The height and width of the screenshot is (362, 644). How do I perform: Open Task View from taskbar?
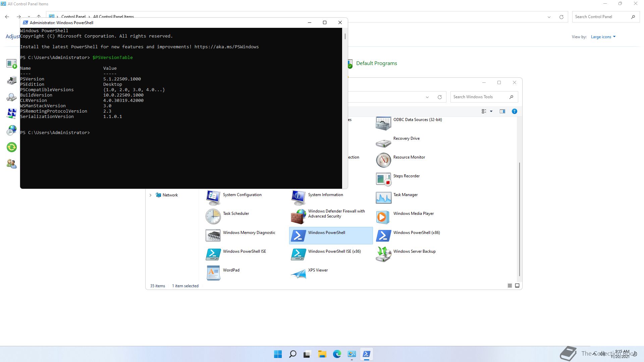[x=307, y=354]
